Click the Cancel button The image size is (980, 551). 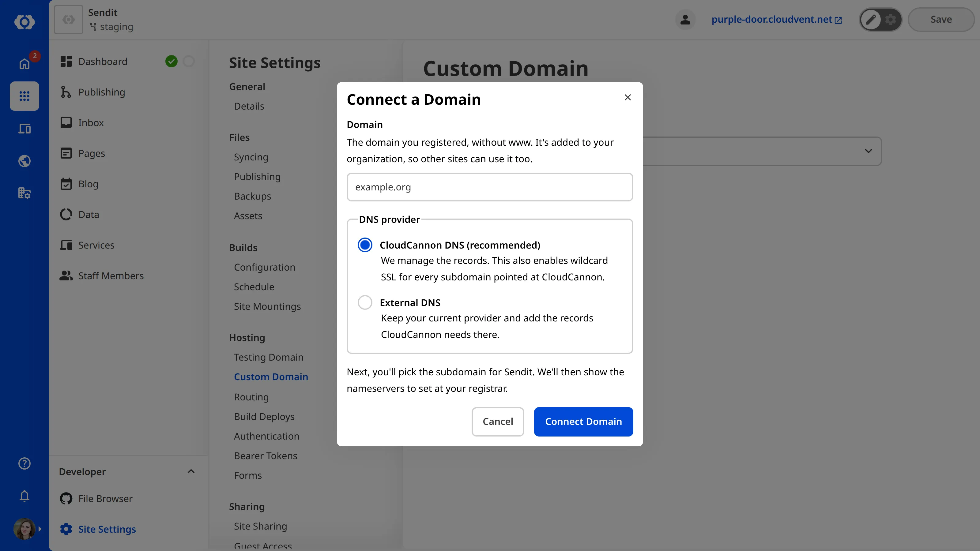pyautogui.click(x=498, y=421)
